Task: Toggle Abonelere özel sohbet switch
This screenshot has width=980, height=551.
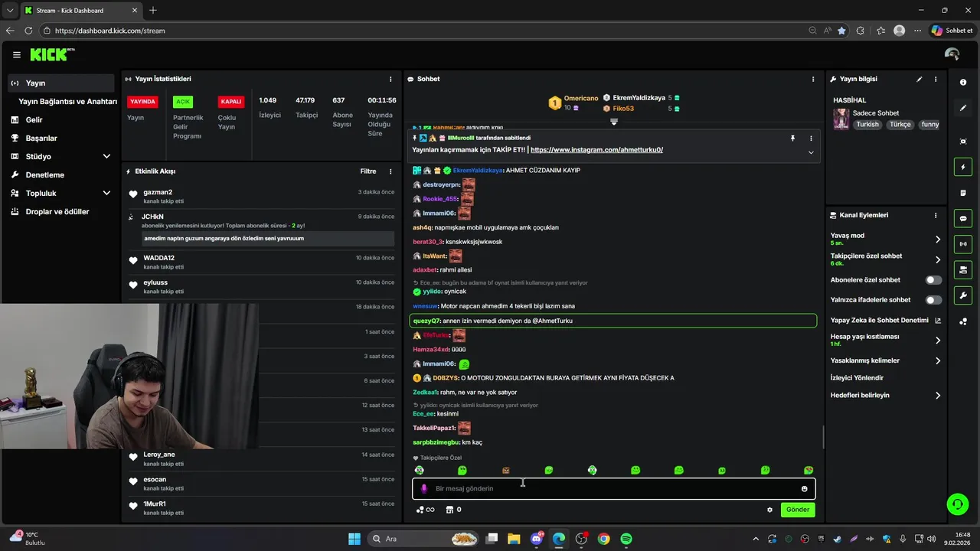Action: coord(933,280)
